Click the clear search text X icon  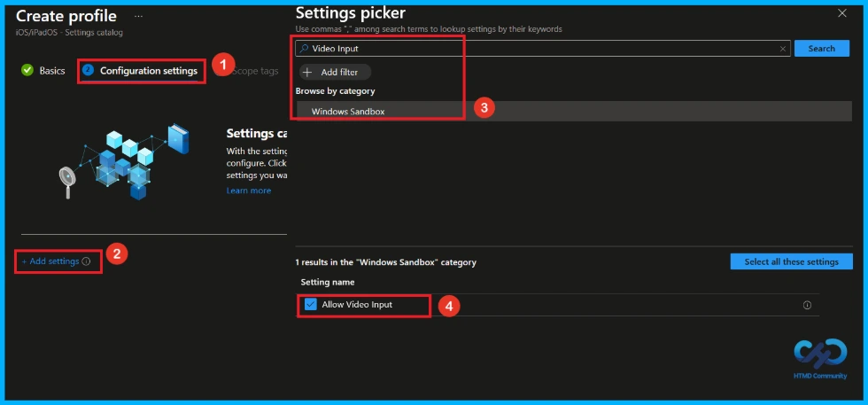click(782, 49)
